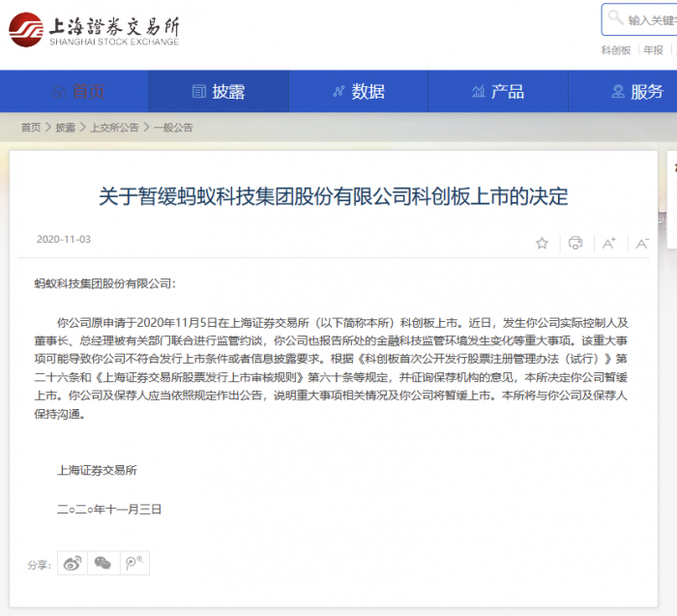Open the 科创板 quick link

click(616, 50)
